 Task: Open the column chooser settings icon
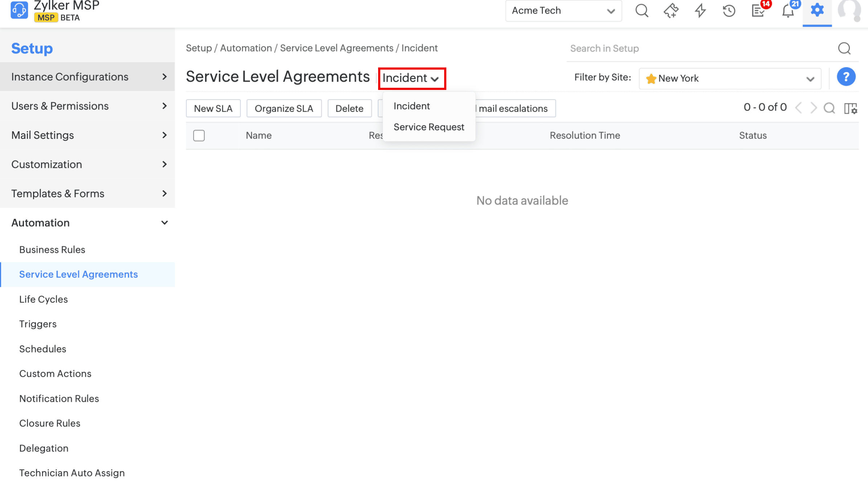[x=850, y=108]
